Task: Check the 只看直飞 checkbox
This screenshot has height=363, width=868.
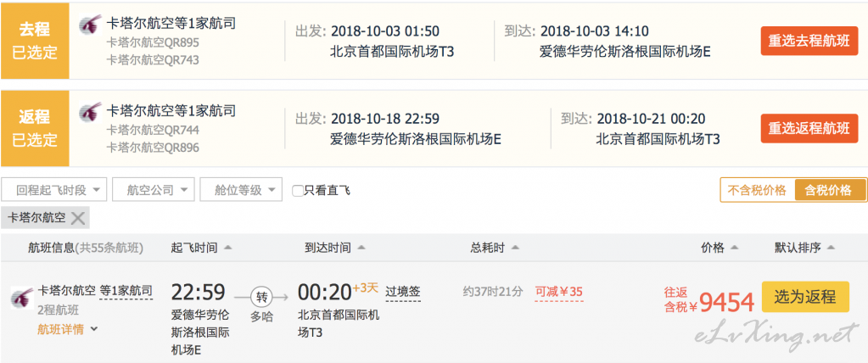Action: coord(298,191)
